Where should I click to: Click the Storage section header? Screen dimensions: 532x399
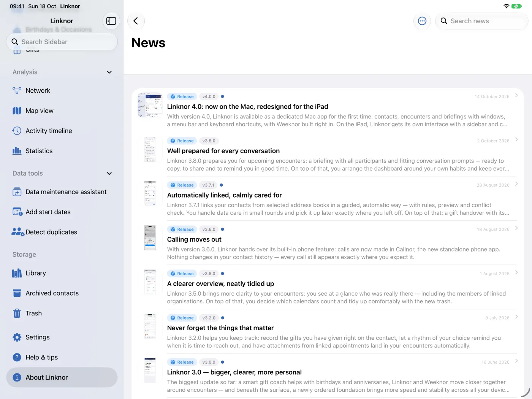(x=24, y=255)
